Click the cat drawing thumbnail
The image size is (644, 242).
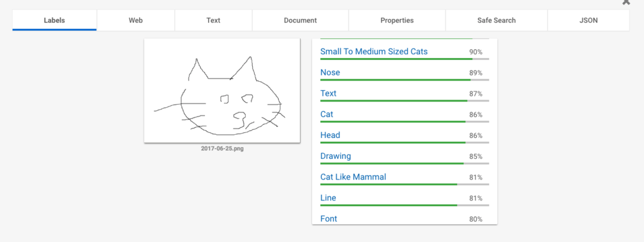coord(222,91)
